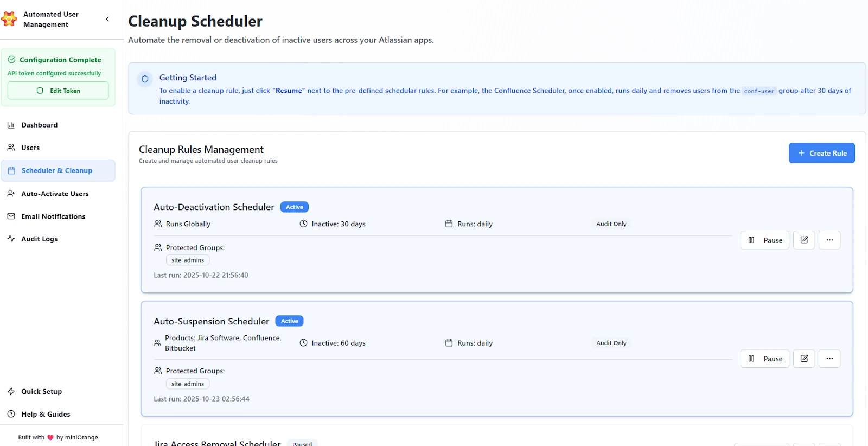Viewport: 868px width, 446px height.
Task: Click the Configuration Complete checkmark icon
Action: tap(11, 60)
